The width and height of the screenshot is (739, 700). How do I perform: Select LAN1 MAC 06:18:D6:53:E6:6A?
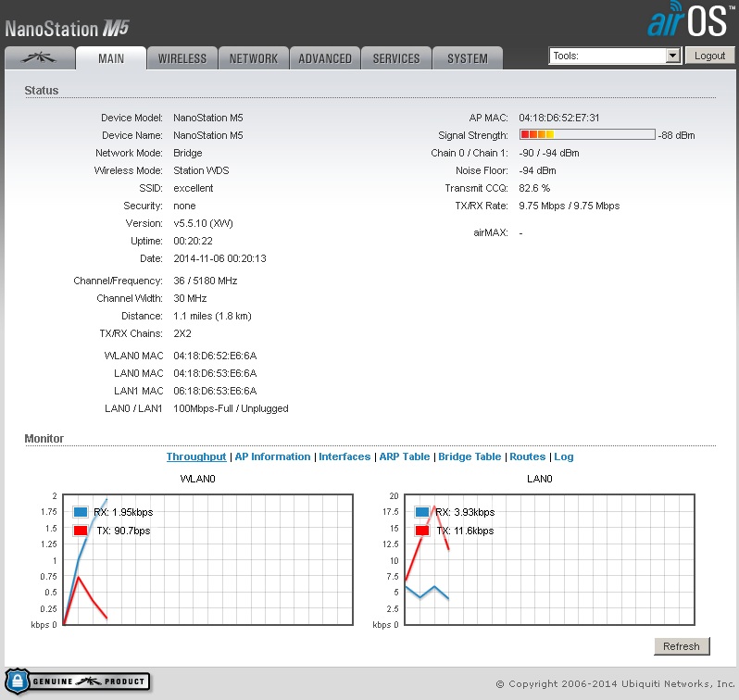(215, 391)
